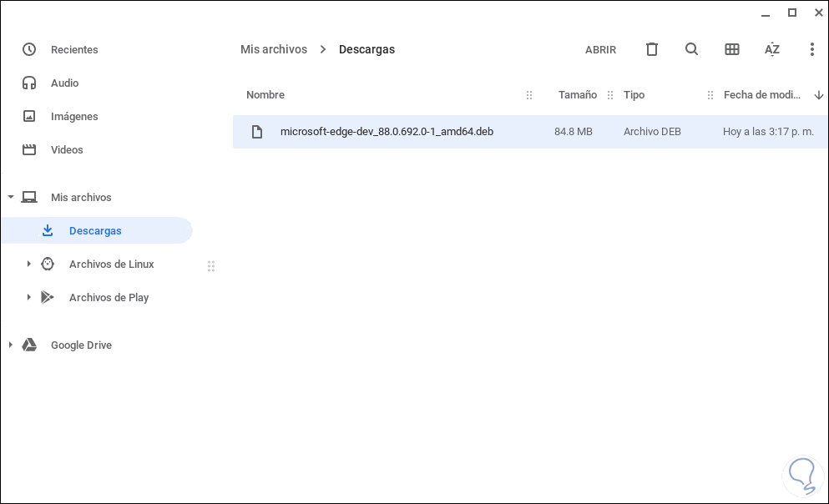Go to Imágenes in the sidebar
829x504 pixels.
[x=74, y=117]
